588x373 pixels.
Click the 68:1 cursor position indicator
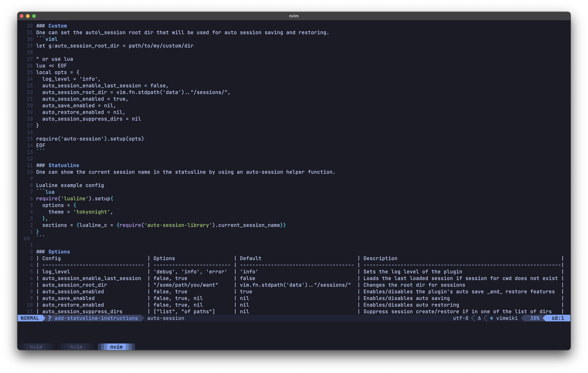[x=558, y=318]
